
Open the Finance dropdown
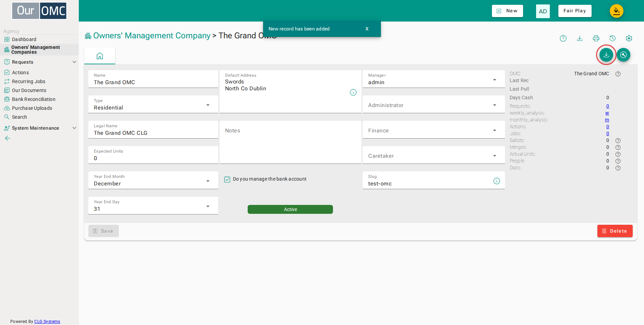point(434,130)
